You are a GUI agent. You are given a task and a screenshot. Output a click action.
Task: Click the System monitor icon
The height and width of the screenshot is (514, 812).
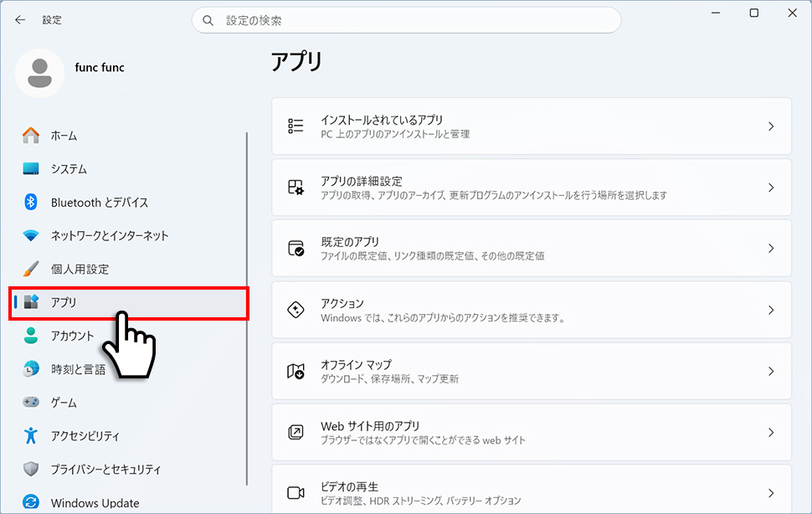pos(31,169)
